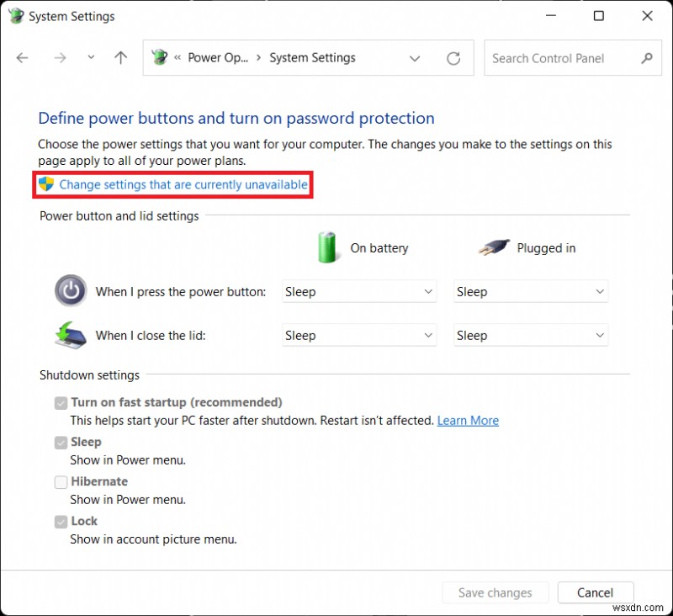The image size is (673, 616).
Task: Enable the Hibernate checkbox
Action: pos(61,481)
